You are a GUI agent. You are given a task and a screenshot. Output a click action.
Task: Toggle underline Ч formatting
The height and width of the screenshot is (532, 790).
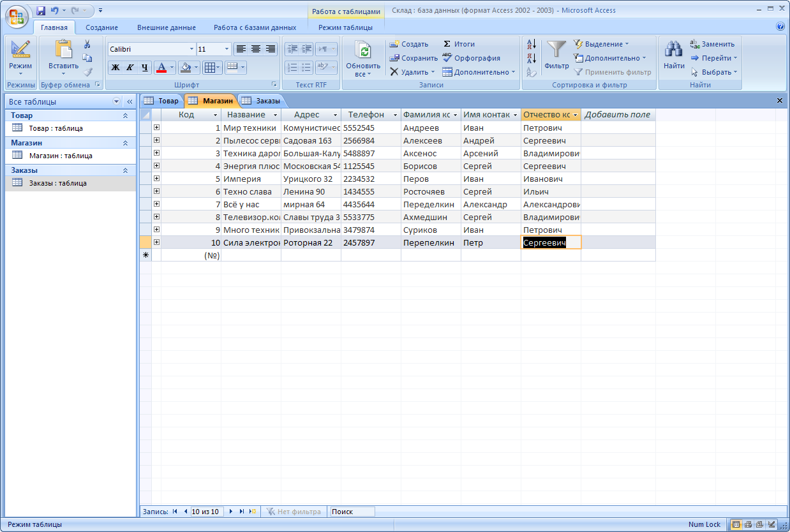click(x=144, y=67)
